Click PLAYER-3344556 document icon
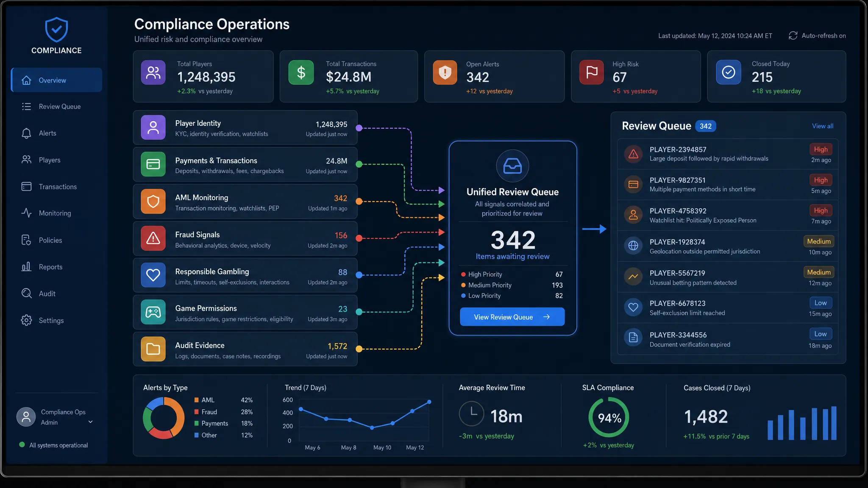868x488 pixels. [x=633, y=338]
